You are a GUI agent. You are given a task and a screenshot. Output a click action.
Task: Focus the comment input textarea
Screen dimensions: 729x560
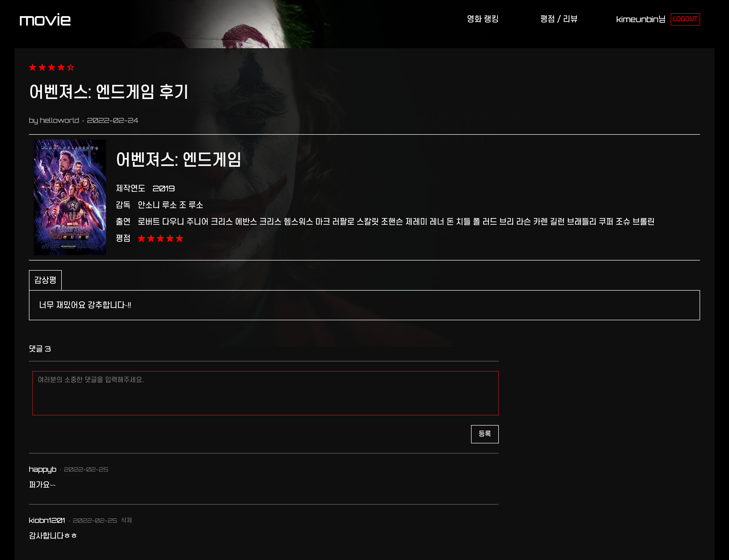[x=265, y=393]
